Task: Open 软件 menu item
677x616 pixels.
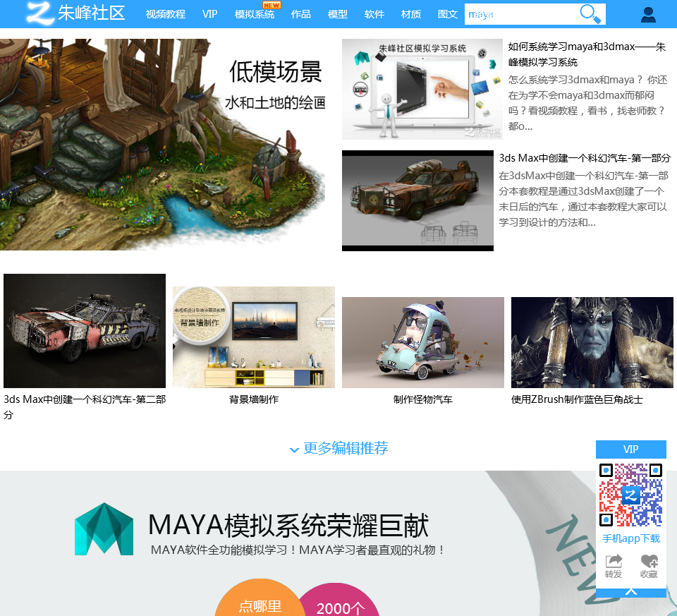Action: tap(374, 14)
